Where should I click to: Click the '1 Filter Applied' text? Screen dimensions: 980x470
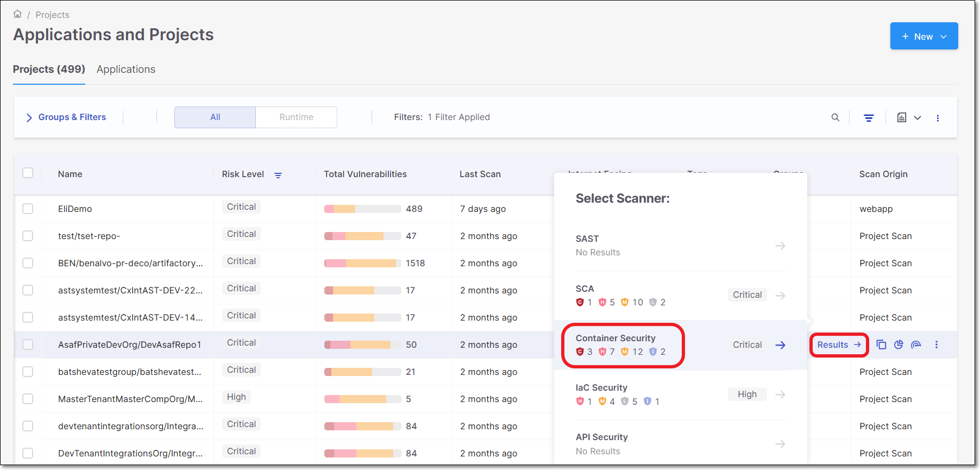pos(458,117)
